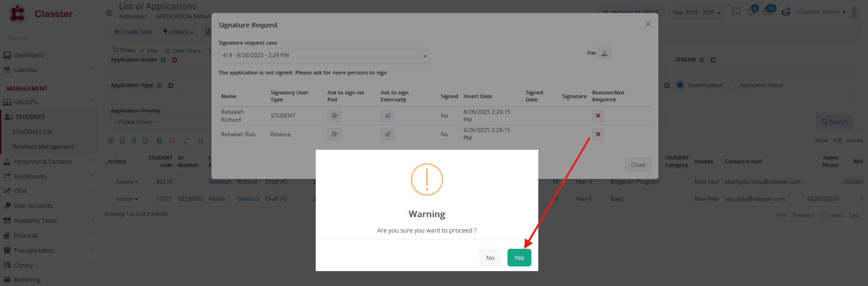The image size is (868, 286).
Task: Open the notifications bell icon
Action: (751, 12)
